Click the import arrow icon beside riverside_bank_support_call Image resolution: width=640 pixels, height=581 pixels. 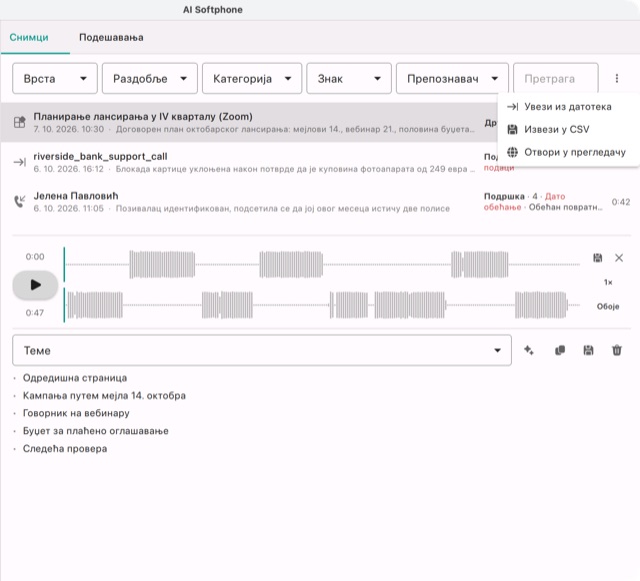tap(20, 162)
